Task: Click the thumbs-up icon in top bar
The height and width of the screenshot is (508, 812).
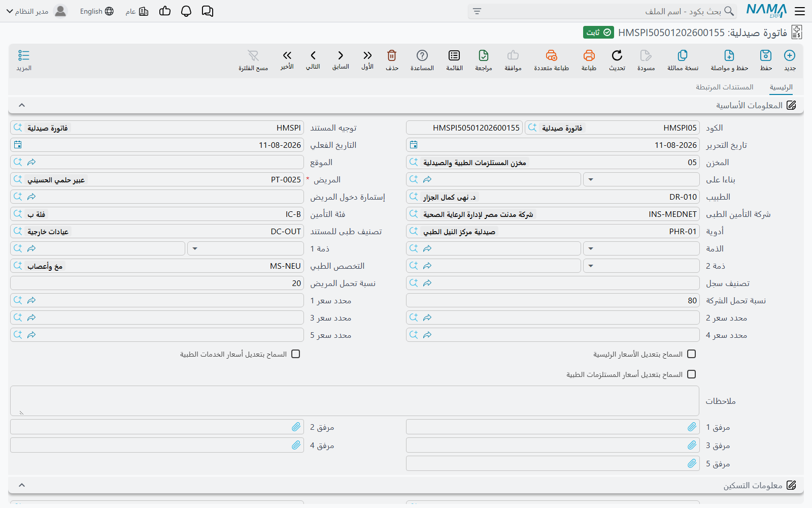Action: 165,11
